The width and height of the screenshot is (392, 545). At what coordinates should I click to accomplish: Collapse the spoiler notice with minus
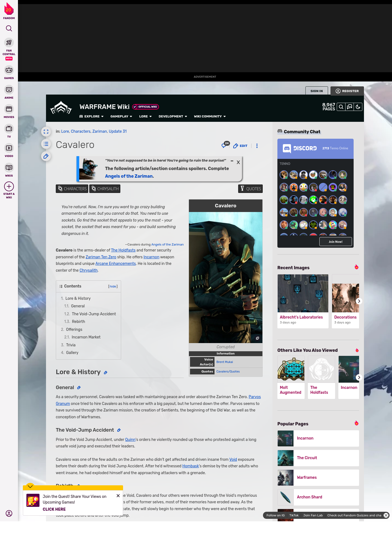click(232, 161)
